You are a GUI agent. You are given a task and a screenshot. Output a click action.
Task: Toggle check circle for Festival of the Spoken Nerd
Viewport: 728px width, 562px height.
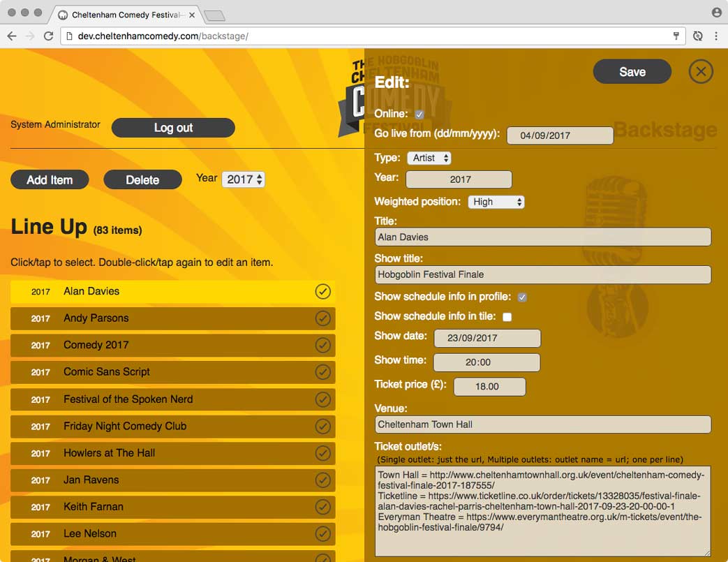point(322,399)
